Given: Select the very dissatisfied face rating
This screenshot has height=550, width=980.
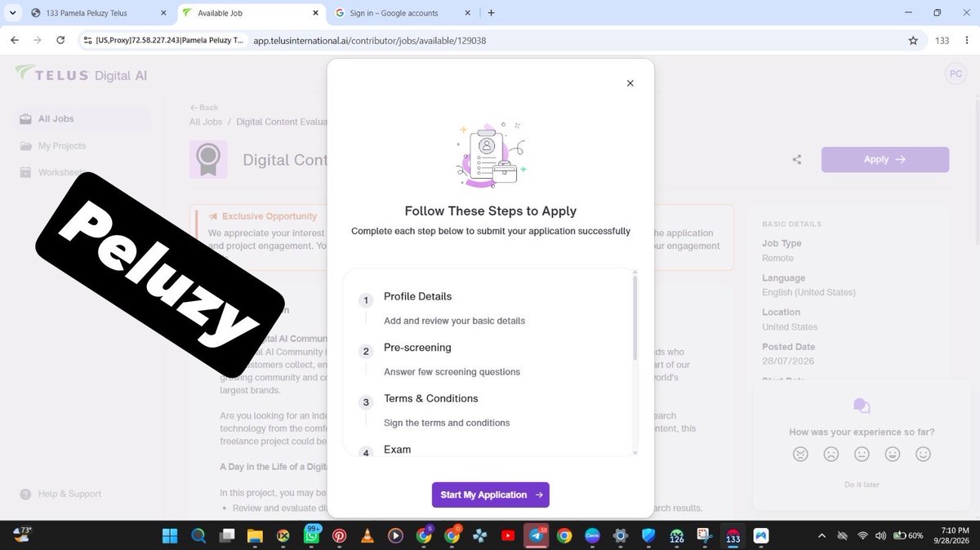Looking at the screenshot, I should (800, 455).
